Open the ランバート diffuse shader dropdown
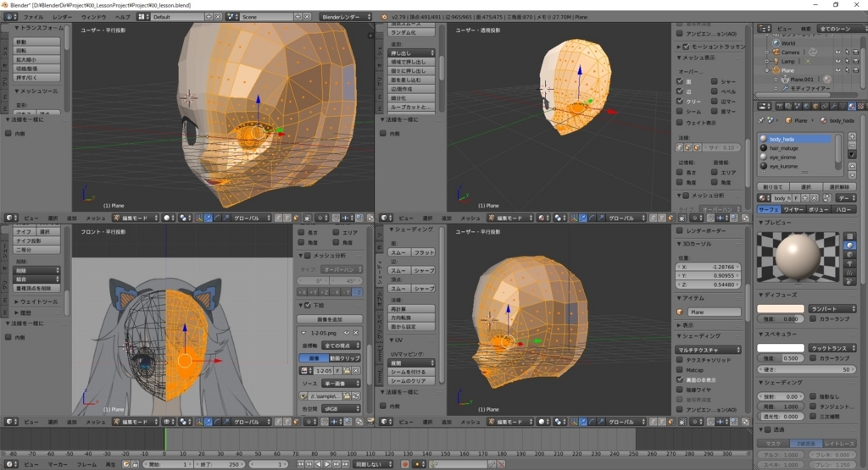The width and height of the screenshot is (868, 470). [832, 308]
